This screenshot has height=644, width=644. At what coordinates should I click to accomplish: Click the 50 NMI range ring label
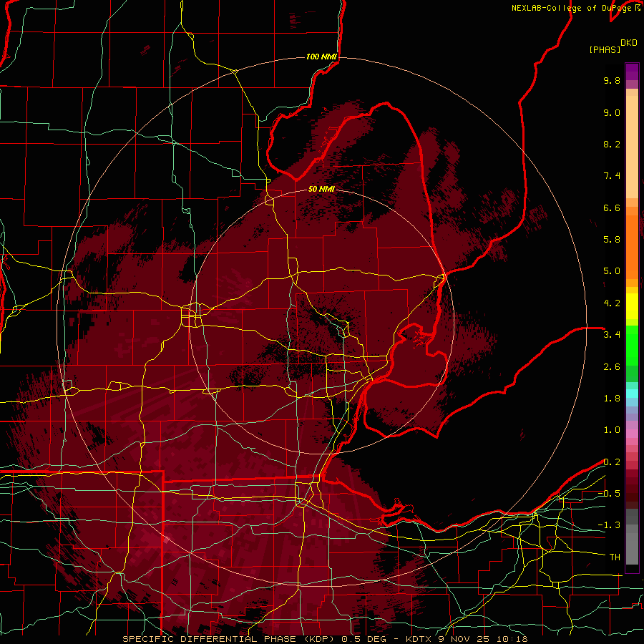pyautogui.click(x=321, y=189)
